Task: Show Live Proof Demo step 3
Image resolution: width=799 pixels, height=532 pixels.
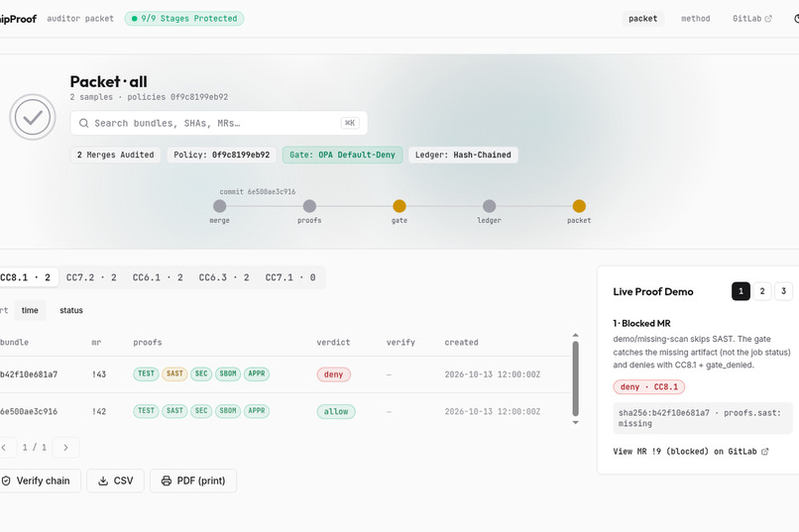Action: click(784, 291)
